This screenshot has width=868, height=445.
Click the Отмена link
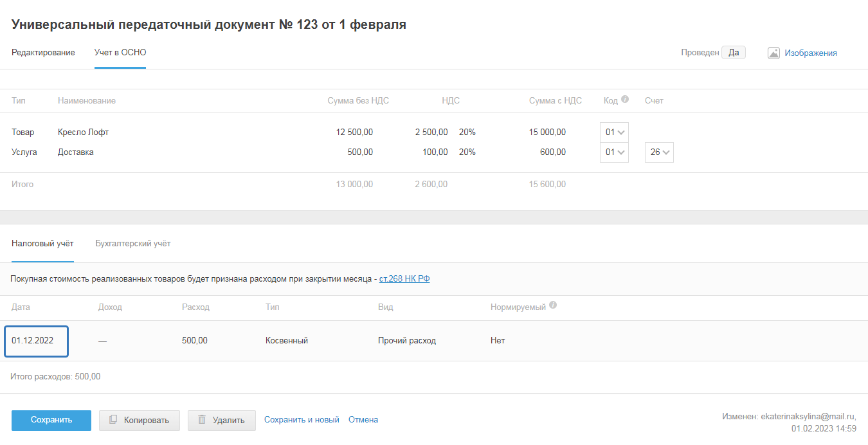point(363,420)
